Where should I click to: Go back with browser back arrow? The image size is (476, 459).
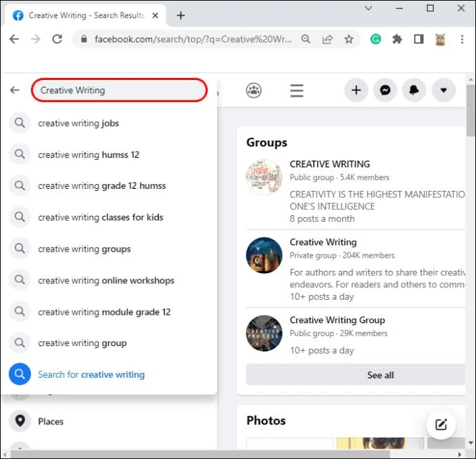tap(14, 39)
